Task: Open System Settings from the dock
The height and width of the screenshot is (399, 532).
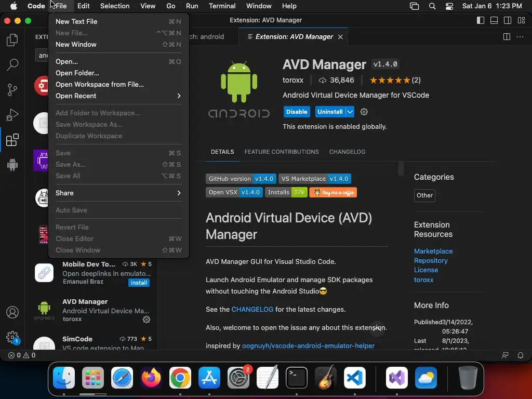Action: click(238, 378)
